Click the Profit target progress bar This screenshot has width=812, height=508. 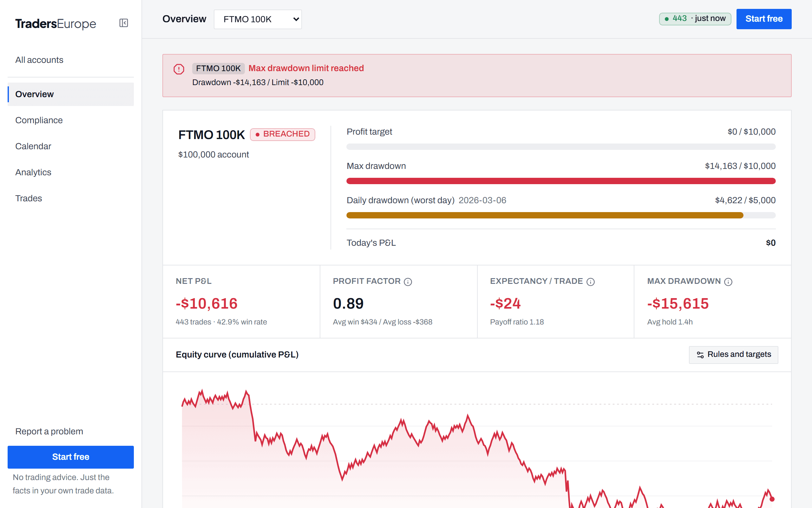coord(561,147)
